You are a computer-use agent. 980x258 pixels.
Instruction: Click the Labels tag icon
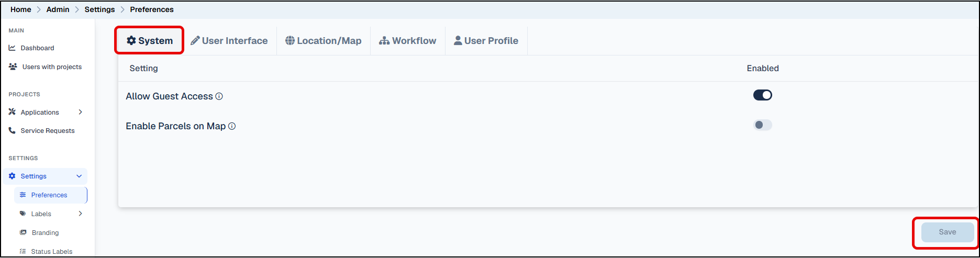coord(23,214)
